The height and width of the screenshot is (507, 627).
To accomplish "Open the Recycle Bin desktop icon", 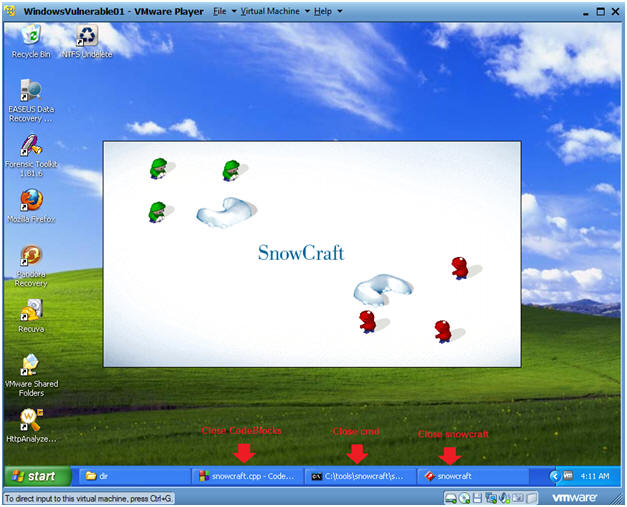I will [31, 41].
